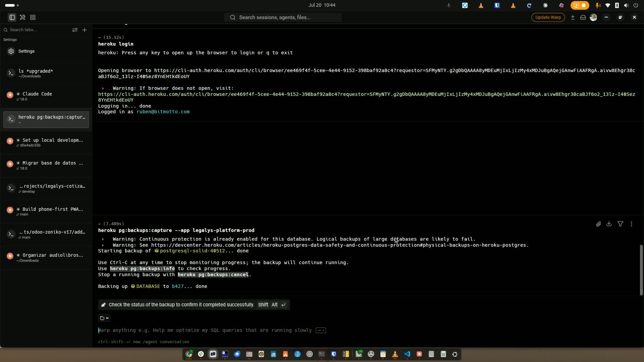Open the power menu icon

pos(636,5)
